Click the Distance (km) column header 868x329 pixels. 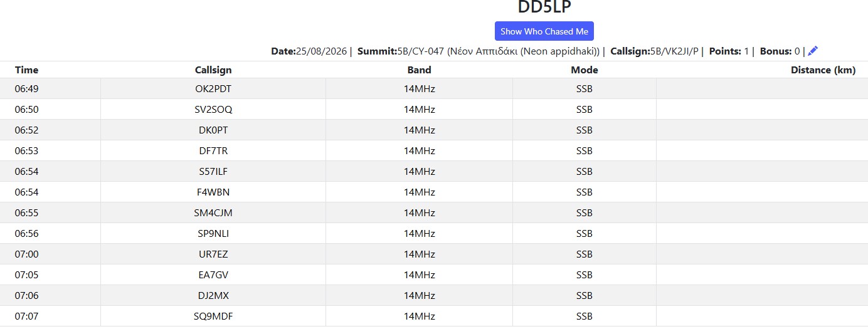pos(823,70)
